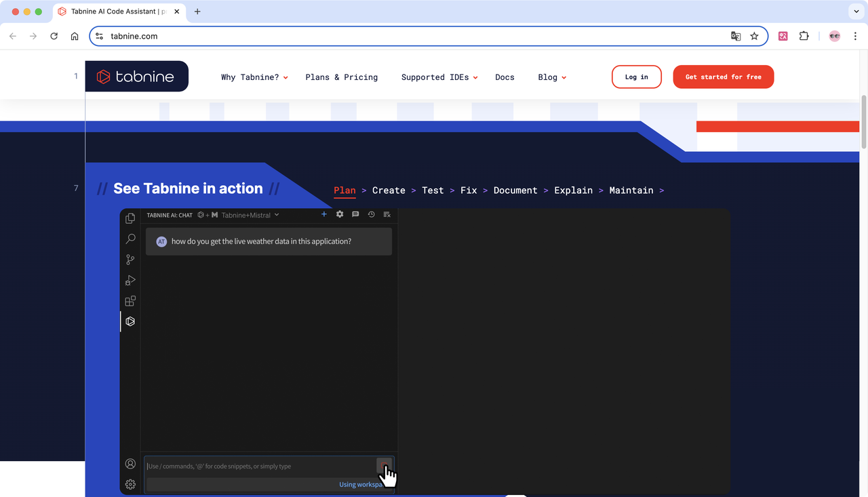Click the stop button in chat input
Viewport: 868px width, 497px height.
click(x=384, y=466)
